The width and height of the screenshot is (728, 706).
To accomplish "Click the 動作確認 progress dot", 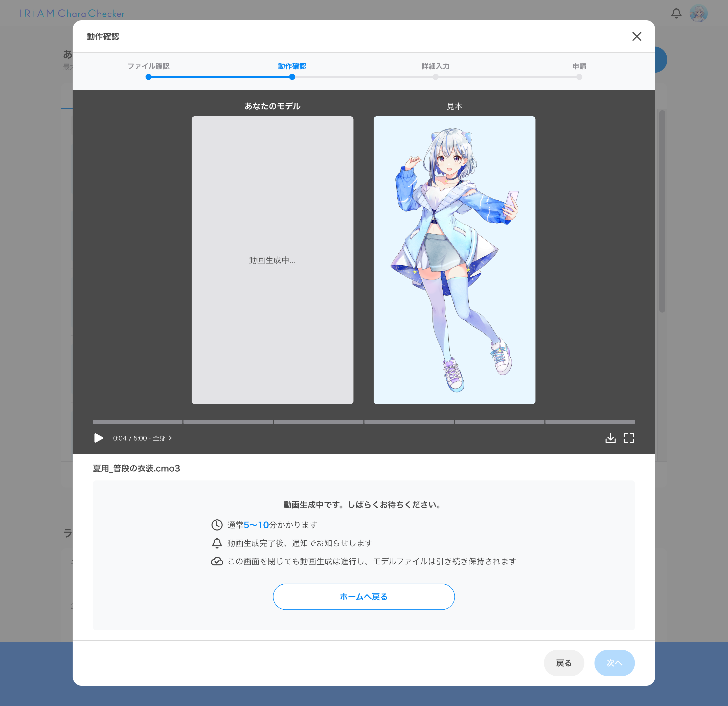I will 292,77.
